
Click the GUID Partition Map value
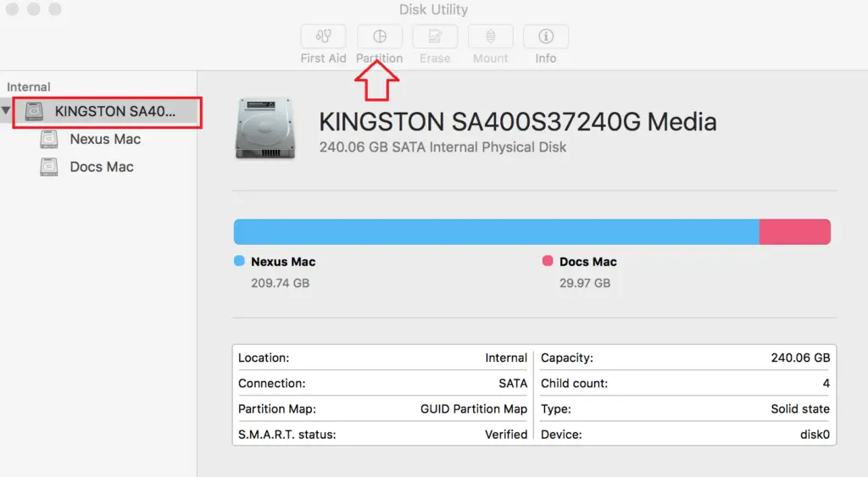click(x=474, y=409)
